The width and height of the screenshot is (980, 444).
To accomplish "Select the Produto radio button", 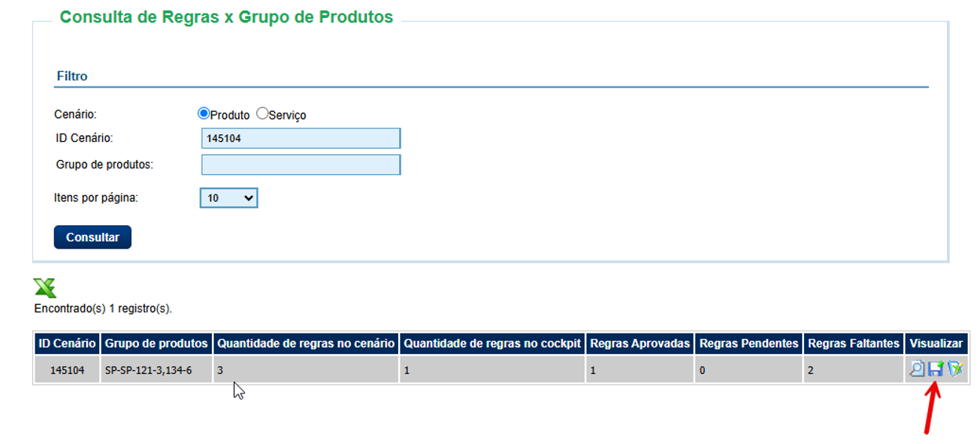I will [203, 114].
